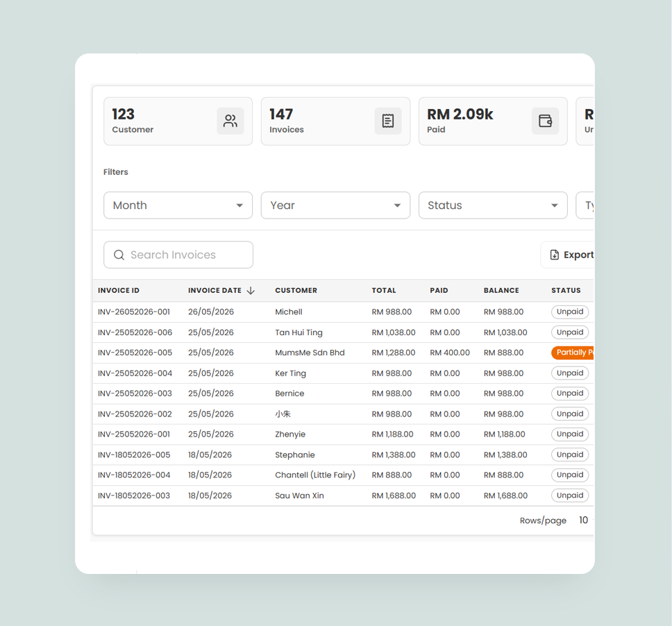This screenshot has width=672, height=626.
Task: Change rows per page value 10
Action: pos(583,521)
